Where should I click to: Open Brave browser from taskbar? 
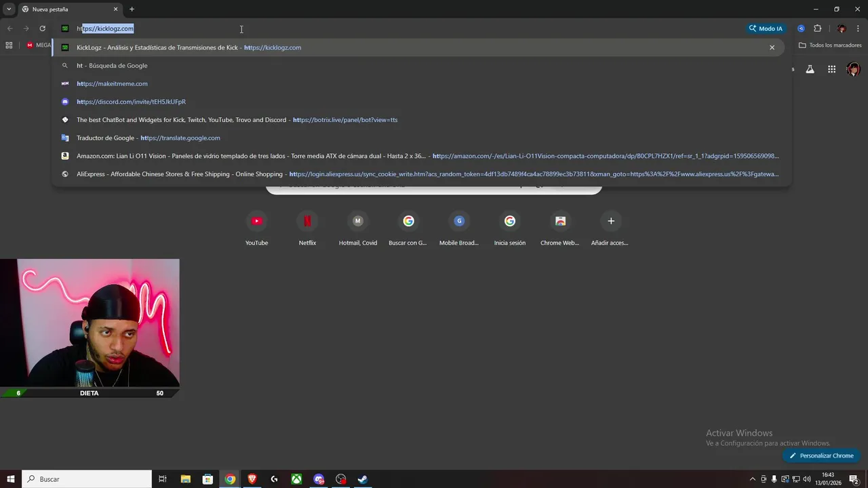[x=252, y=479]
